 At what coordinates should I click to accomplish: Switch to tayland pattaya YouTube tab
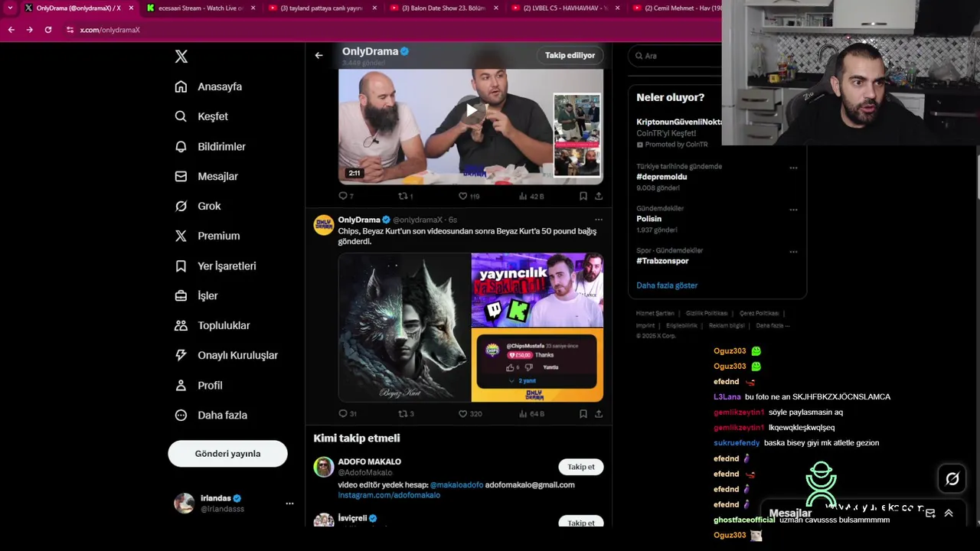pyautogui.click(x=321, y=8)
